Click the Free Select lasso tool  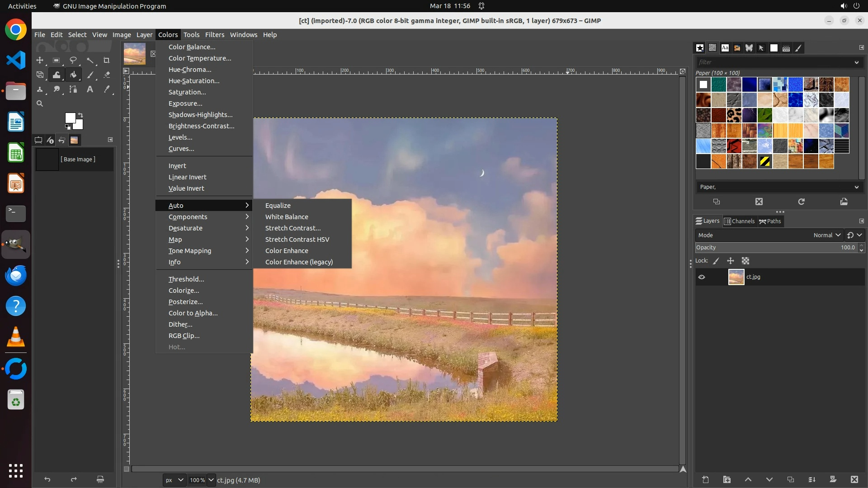point(73,61)
